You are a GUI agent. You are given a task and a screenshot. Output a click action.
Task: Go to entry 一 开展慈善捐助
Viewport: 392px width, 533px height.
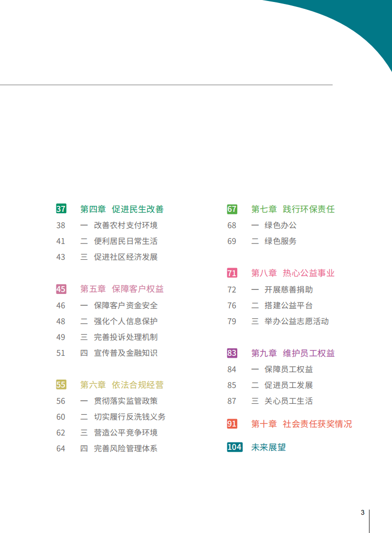(282, 290)
